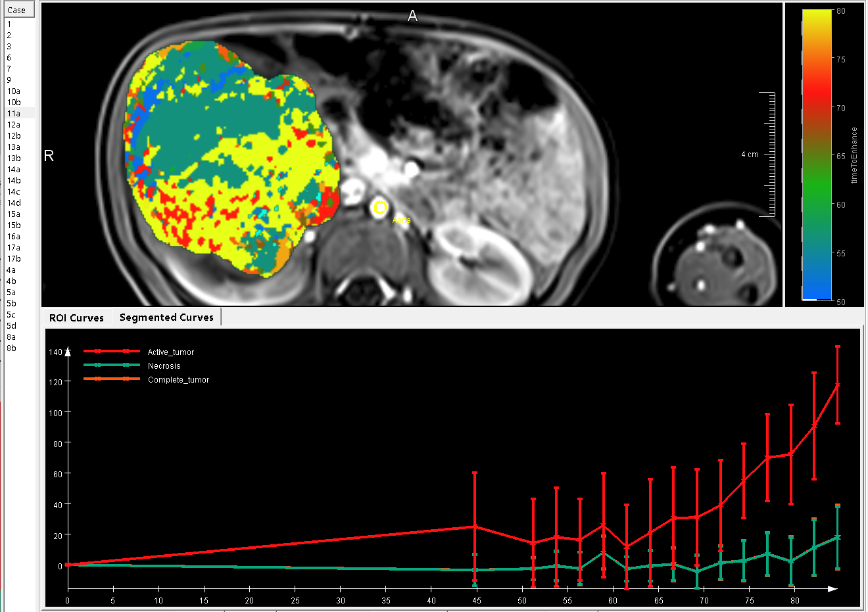
Task: Click the timeToEnhance color bar gradient
Action: coord(817,154)
